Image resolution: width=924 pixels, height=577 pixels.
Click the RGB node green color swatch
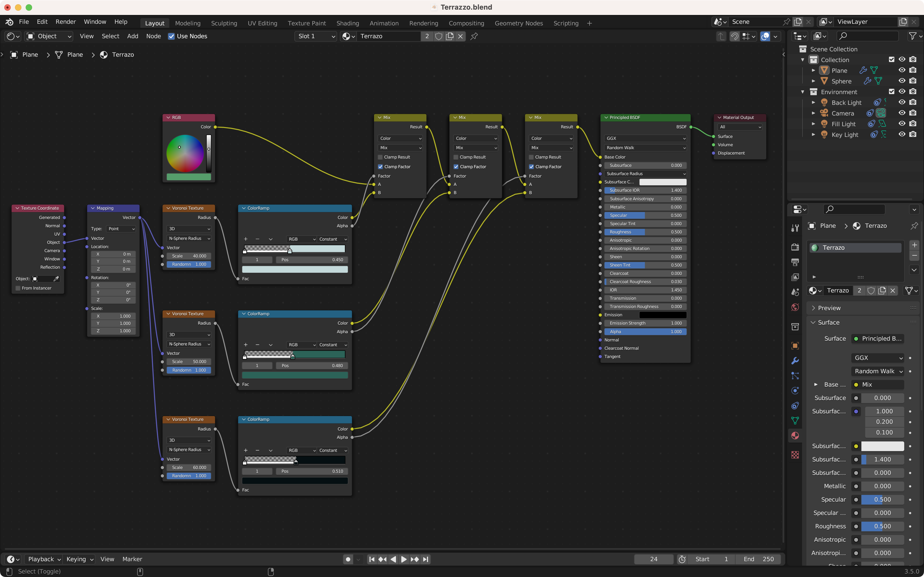point(188,177)
